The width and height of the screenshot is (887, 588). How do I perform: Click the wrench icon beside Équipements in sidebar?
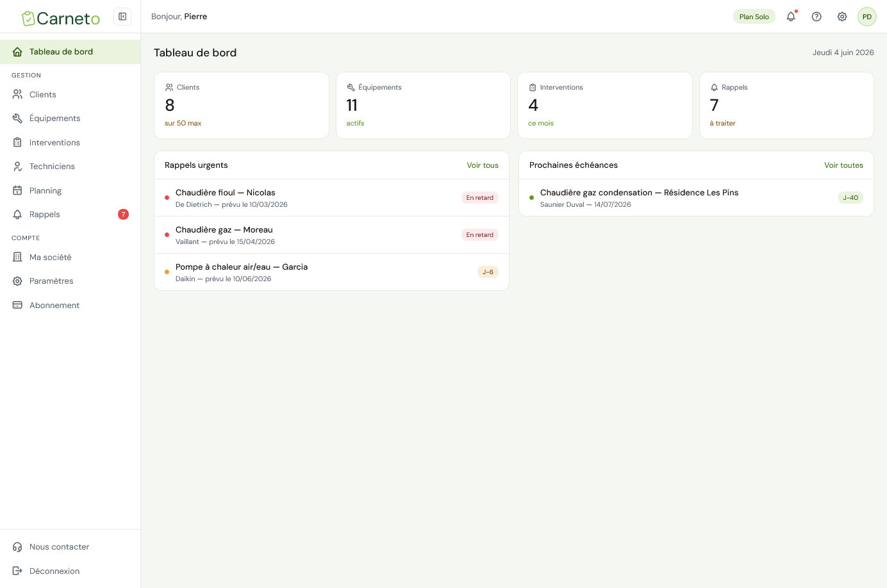pos(17,118)
